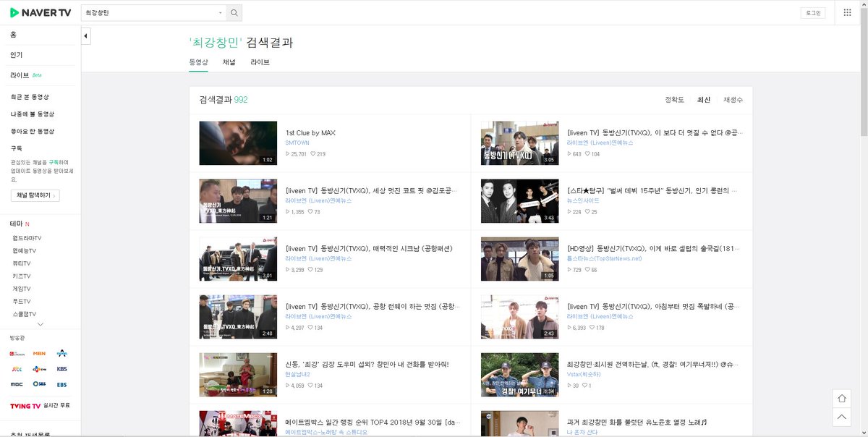Open EBS broadcaster logo

point(62,384)
